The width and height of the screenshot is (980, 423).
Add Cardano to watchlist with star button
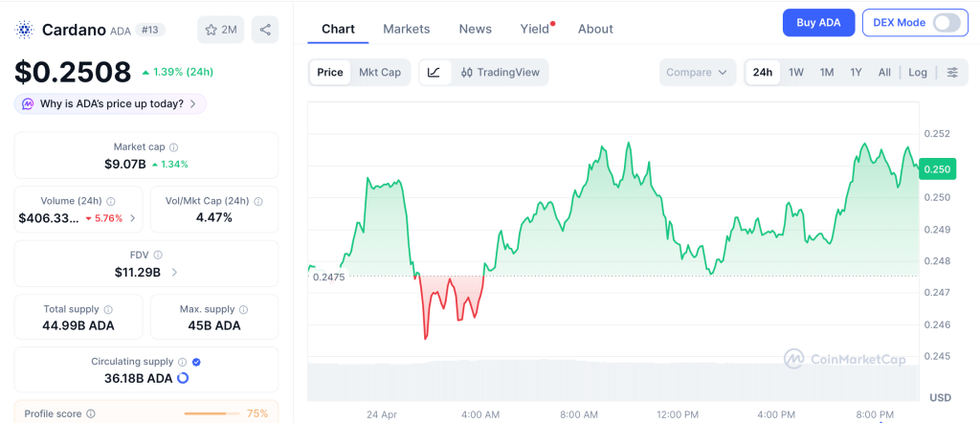(x=220, y=30)
